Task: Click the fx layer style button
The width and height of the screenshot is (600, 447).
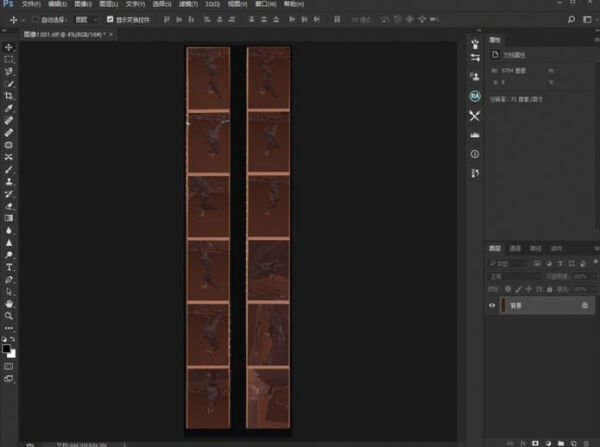Action: (521, 441)
